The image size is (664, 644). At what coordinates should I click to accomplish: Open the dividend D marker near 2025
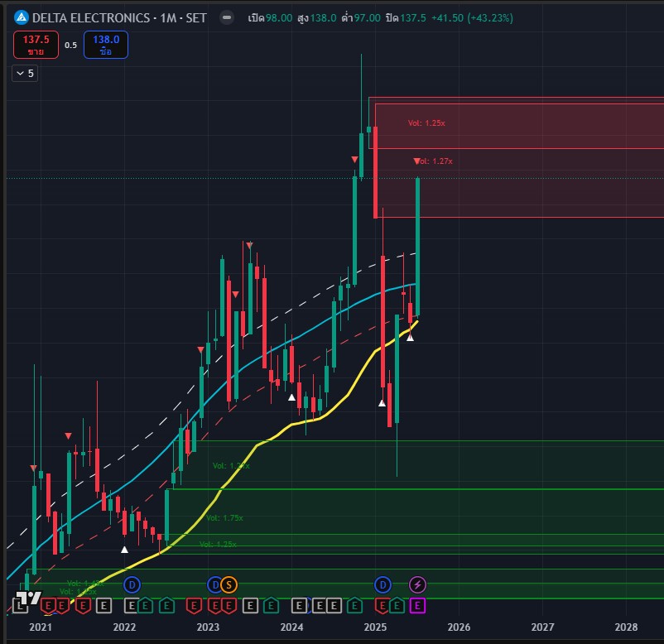[x=383, y=585]
